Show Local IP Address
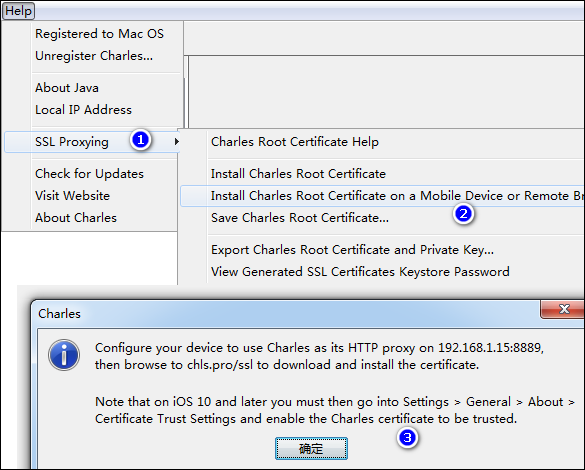Screen dimensions: 585x470 (83, 110)
